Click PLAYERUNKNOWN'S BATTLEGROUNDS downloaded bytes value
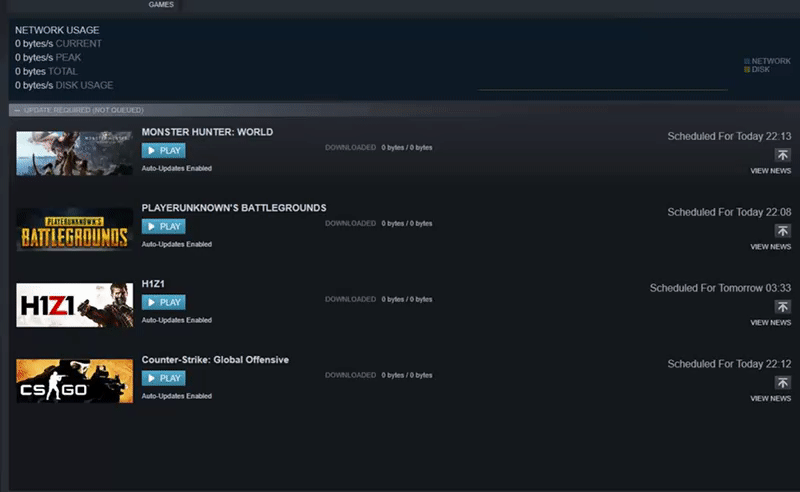This screenshot has width=800, height=492. tap(407, 224)
